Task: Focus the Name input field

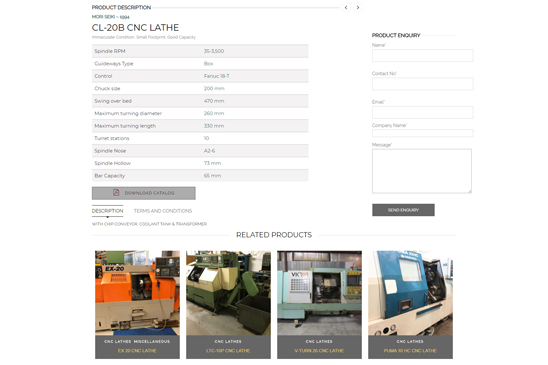Action: 423,56
